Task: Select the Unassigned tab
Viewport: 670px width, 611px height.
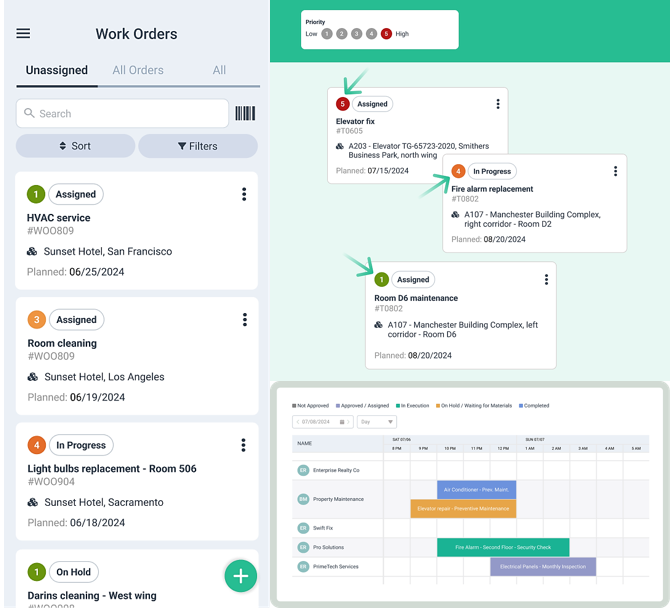Action: pyautogui.click(x=57, y=70)
